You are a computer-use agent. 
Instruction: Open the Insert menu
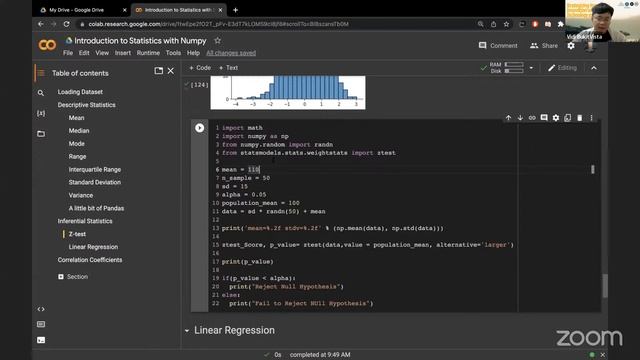(123, 53)
